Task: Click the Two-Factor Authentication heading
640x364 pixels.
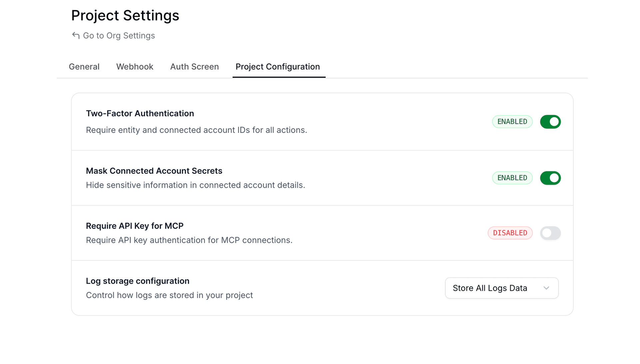Action: [x=140, y=113]
